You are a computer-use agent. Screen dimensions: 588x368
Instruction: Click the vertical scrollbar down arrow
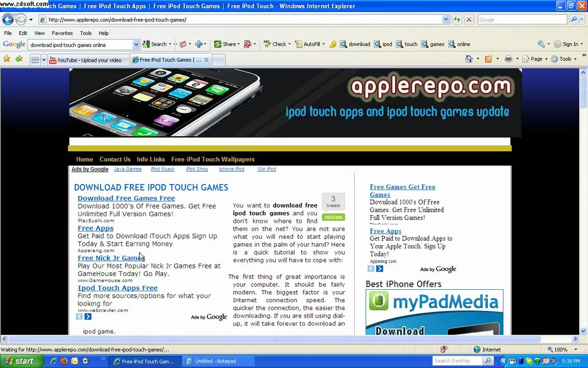pos(583,331)
